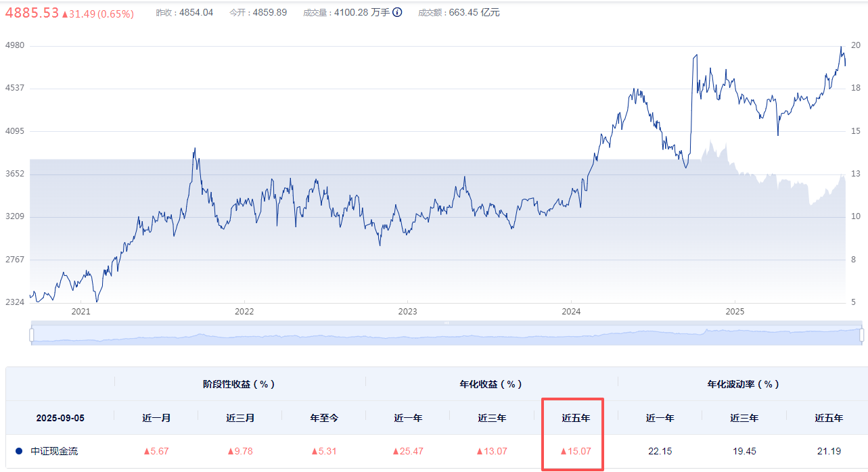Screen dimensions: 868x472
Task: Click the 25.47 annualized return value
Action: click(x=408, y=451)
